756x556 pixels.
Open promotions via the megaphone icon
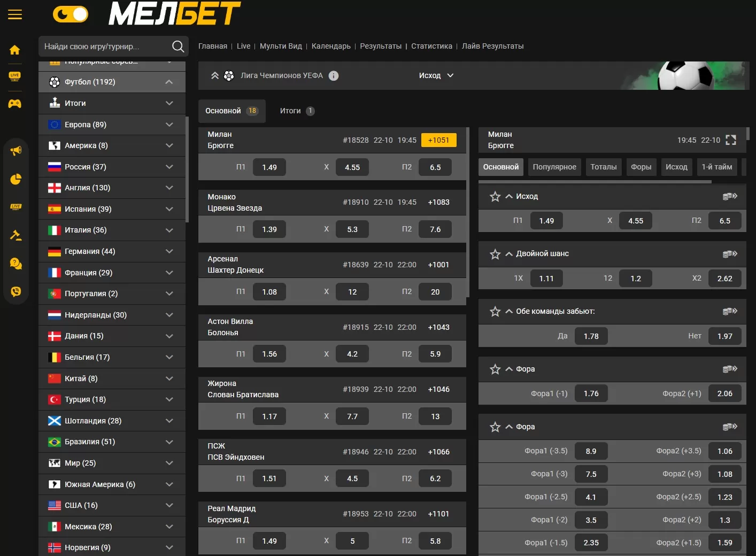point(16,151)
